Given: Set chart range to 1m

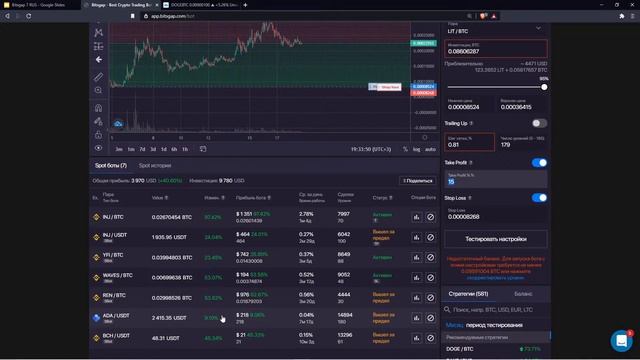Looking at the screenshot, I should coord(131,149).
